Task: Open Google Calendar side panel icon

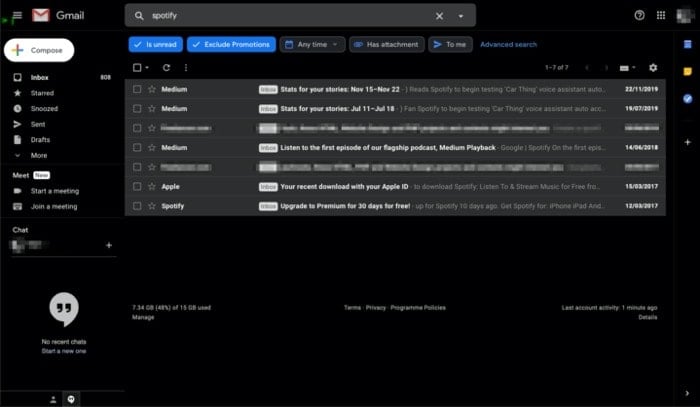Action: (688, 44)
